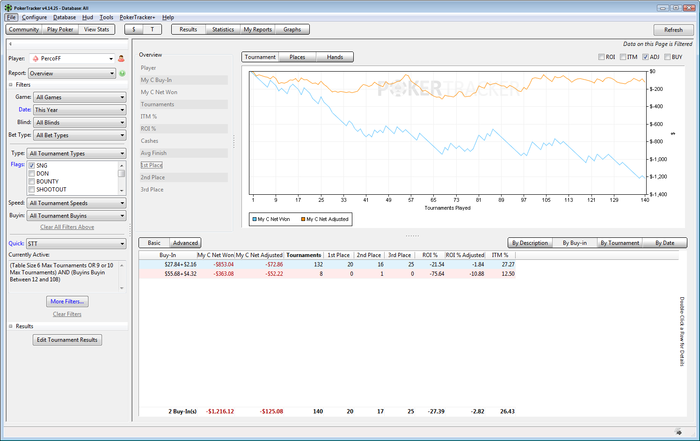Collapse the Filters section expander
Viewport: 700px width, 441px height.
[x=11, y=85]
